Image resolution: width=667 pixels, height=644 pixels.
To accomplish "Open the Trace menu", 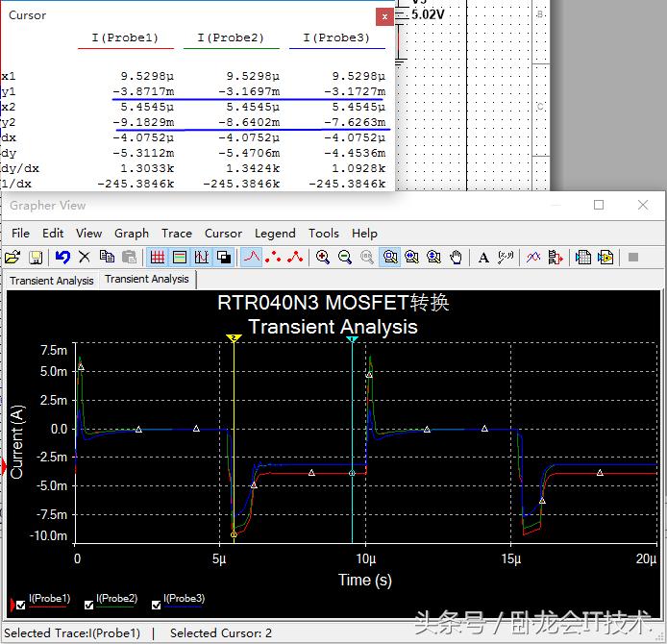I will point(176,233).
